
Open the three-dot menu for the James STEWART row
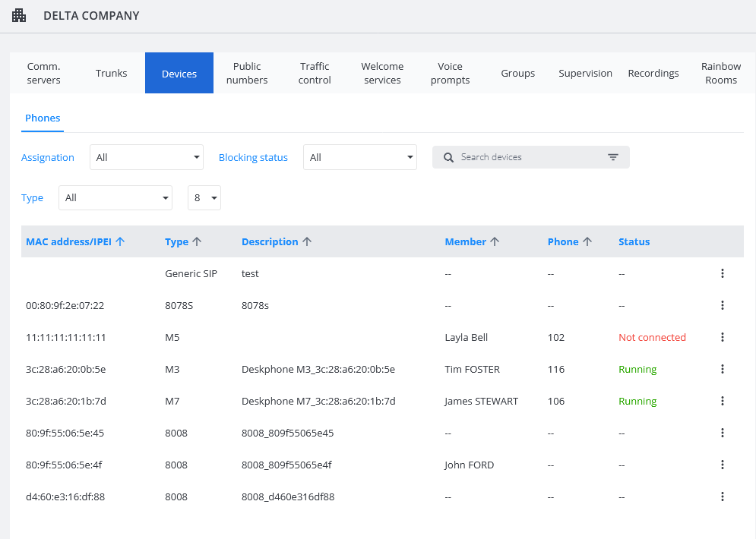tap(722, 401)
